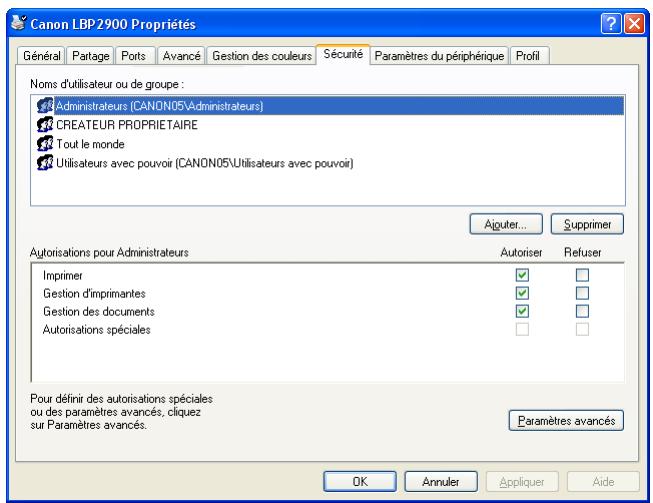Select the Avancé tab
This screenshot has height=503, width=653.
click(181, 56)
